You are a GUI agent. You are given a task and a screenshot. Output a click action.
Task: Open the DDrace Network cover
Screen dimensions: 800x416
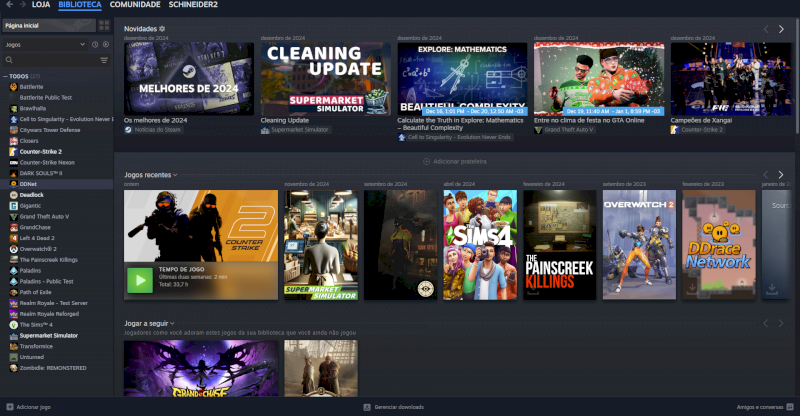[x=719, y=245]
